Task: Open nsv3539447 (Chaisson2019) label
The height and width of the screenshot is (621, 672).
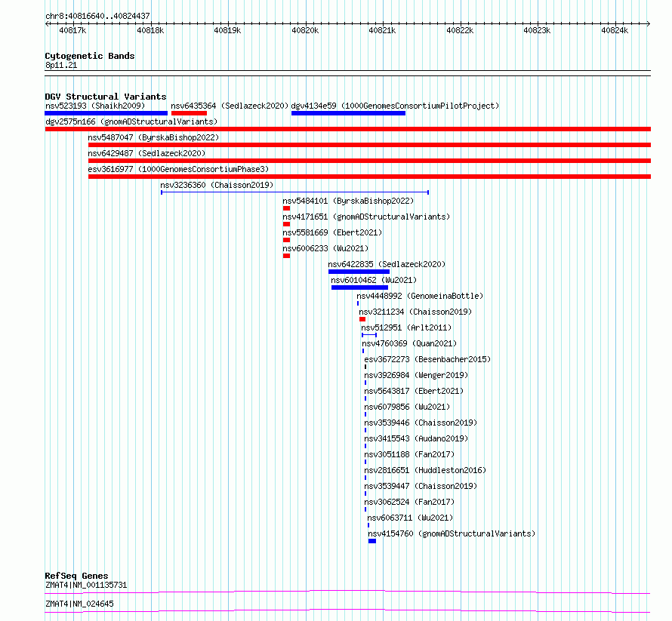Action: pos(421,486)
